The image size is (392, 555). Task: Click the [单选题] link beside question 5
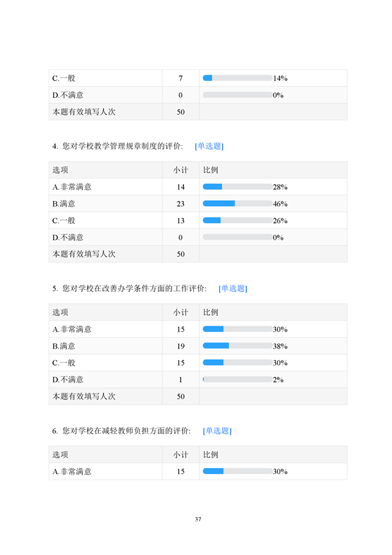tap(233, 289)
